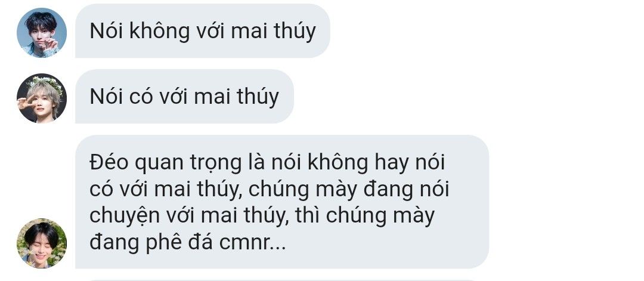The image size is (644, 281).
Task: Click the word "không" in the first message
Action: (x=159, y=31)
